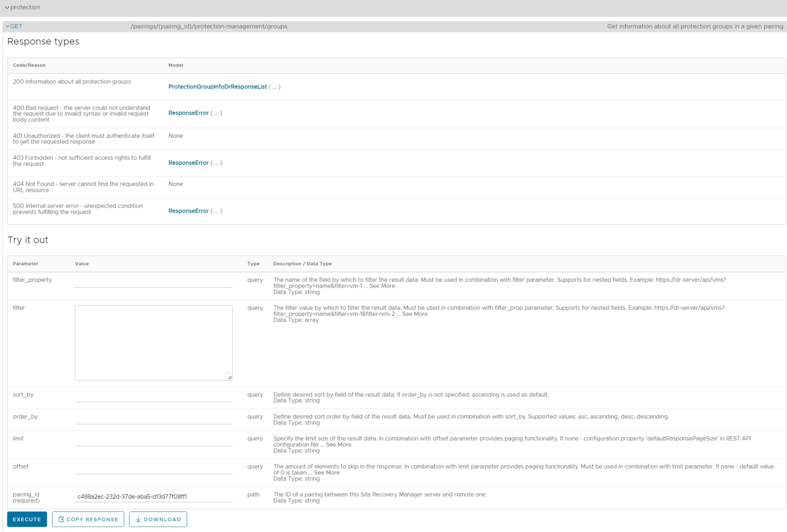Click the download arrow icon in DOWNLOAD button
This screenshot has height=532, width=787.
tap(138, 519)
